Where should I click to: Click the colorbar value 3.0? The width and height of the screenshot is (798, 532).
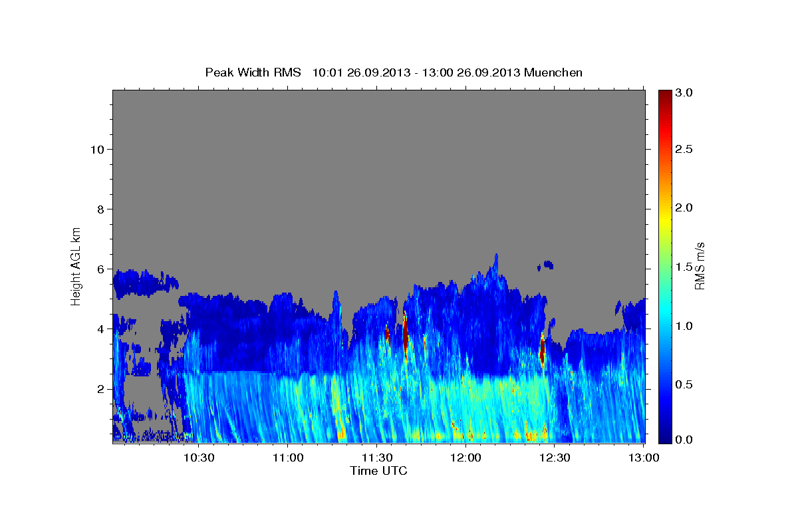685,93
